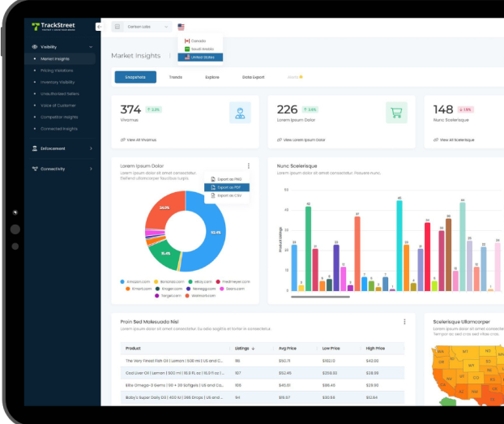
Task: Click the Connectivity icon in sidebar
Action: [35, 169]
